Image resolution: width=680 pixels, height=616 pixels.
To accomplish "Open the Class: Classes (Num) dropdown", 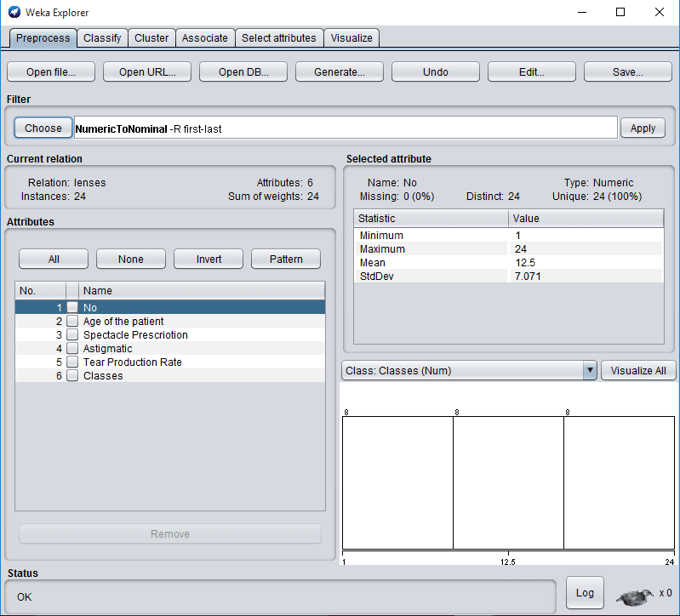I will (x=469, y=371).
